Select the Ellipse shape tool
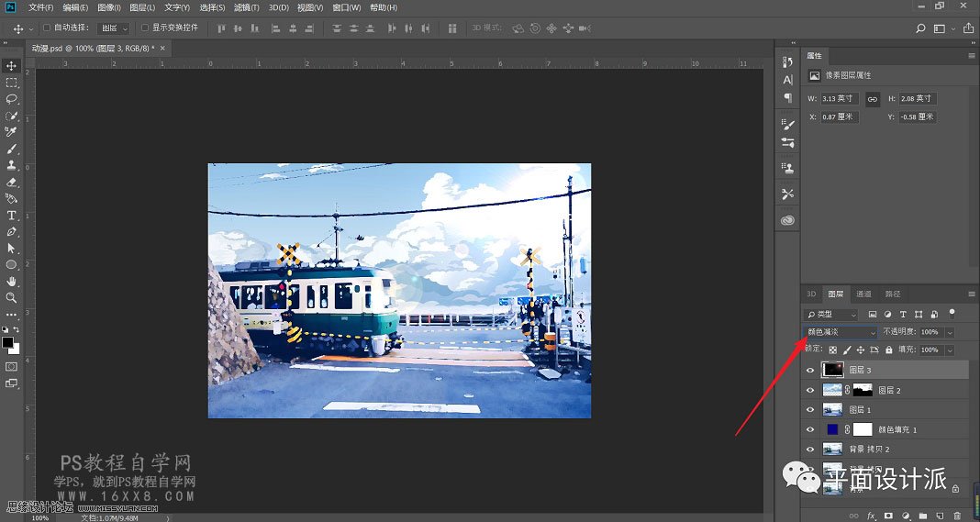This screenshot has width=980, height=522. [11, 264]
